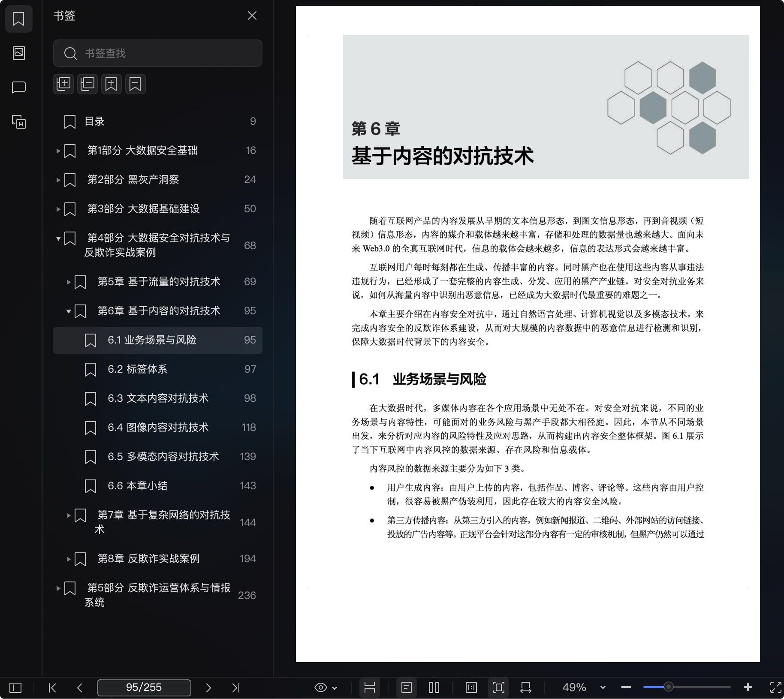784x699 pixels.
Task: Click page number 144 beside 第7章
Action: [x=248, y=522]
